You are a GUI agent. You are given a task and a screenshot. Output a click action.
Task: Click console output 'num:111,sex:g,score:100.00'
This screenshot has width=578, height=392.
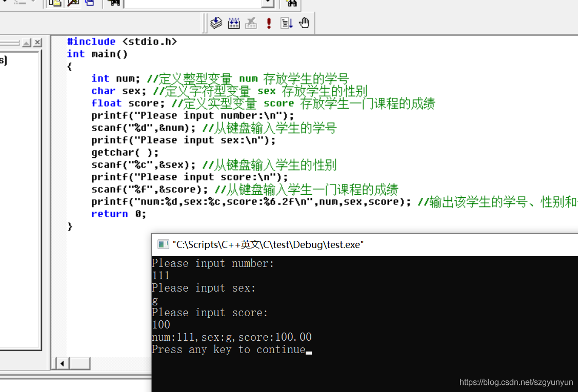pyautogui.click(x=231, y=337)
